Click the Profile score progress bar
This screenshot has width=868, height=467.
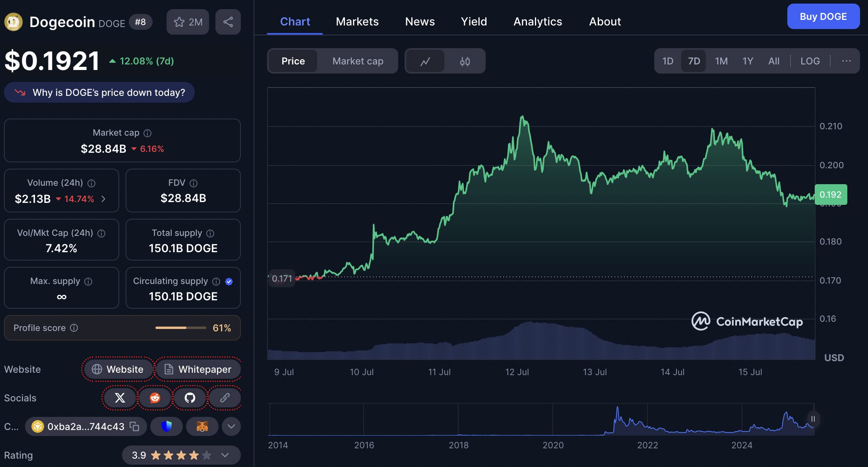tap(181, 328)
